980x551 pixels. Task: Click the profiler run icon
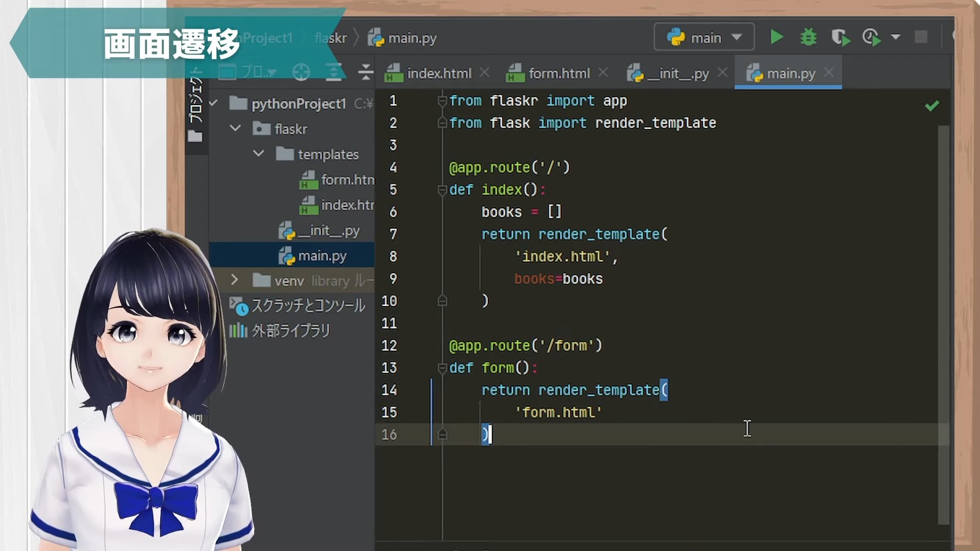[871, 37]
